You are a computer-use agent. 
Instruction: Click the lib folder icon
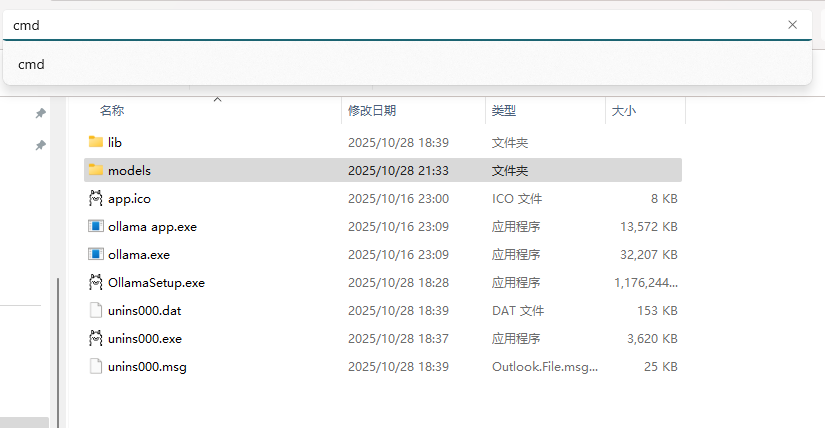pos(96,142)
